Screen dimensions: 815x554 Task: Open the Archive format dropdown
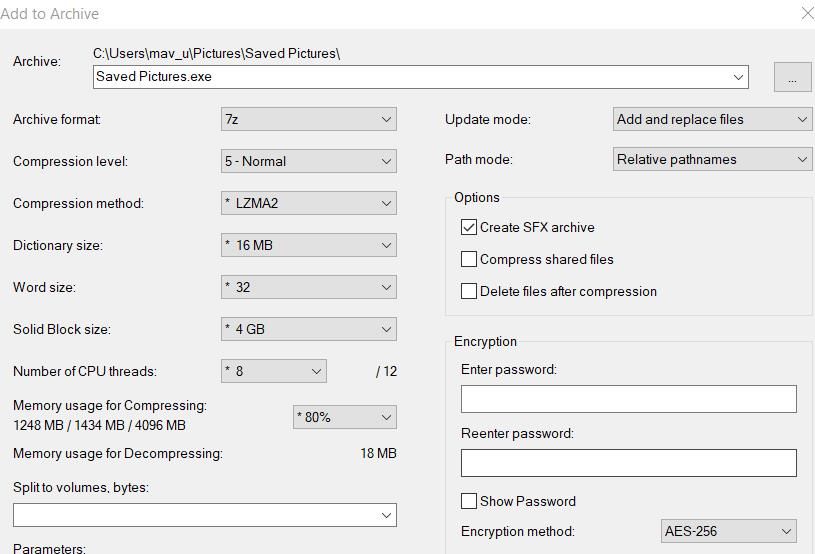308,119
